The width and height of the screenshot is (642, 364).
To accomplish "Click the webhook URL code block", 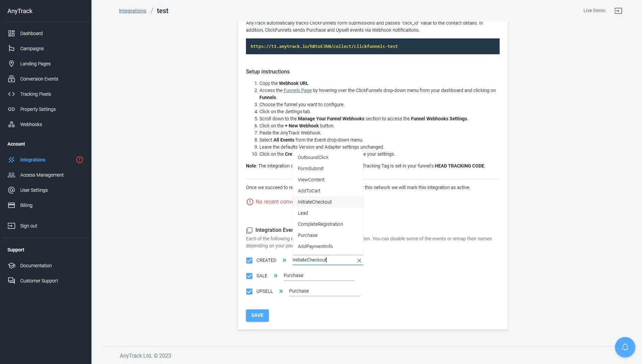I will pos(372,47).
